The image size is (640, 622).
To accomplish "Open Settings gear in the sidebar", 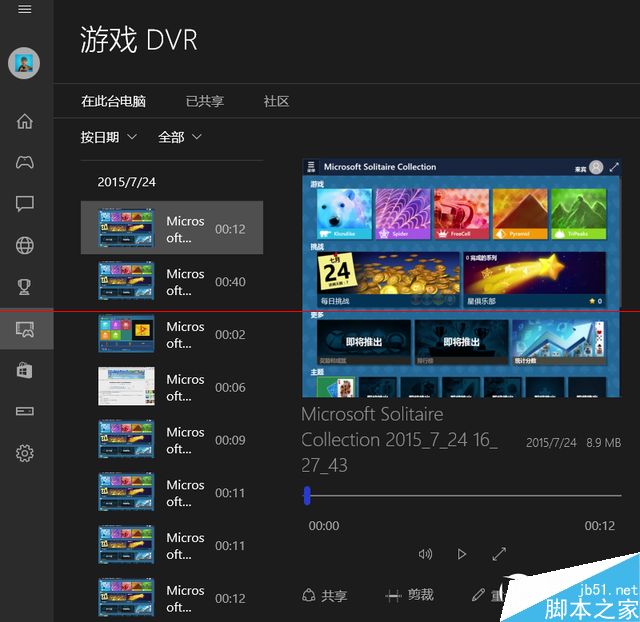I will (25, 453).
